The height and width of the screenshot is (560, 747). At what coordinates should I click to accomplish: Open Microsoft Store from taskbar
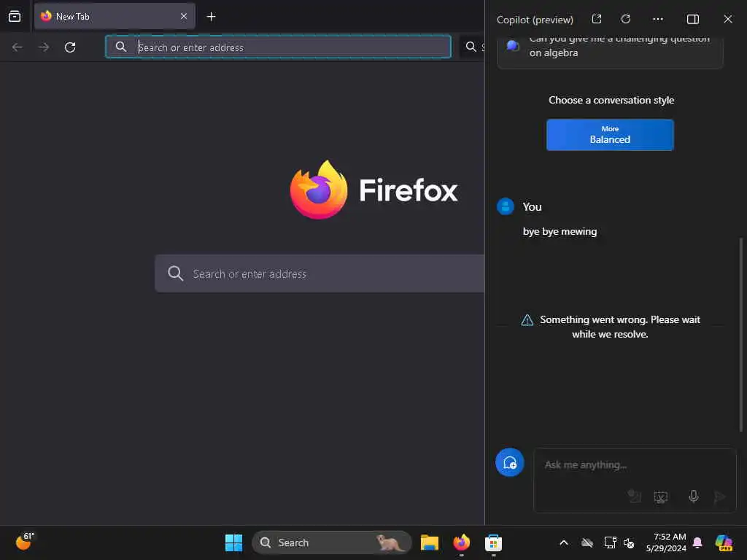point(493,542)
